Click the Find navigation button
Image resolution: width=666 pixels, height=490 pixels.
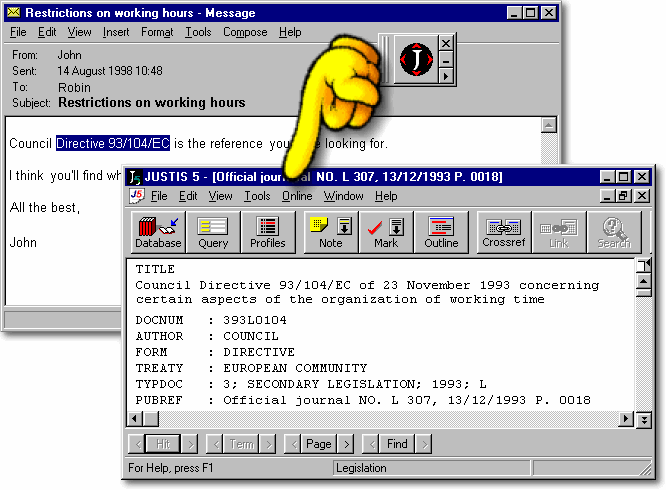[397, 444]
